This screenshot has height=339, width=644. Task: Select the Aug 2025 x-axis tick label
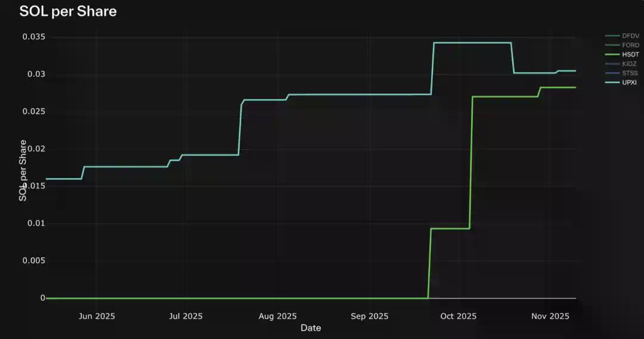(x=278, y=316)
